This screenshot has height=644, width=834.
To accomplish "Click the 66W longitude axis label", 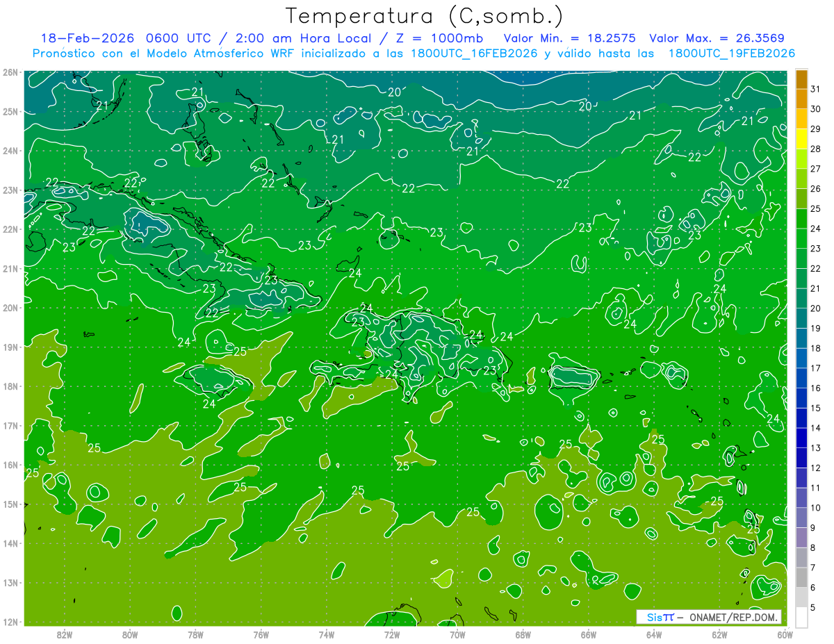I will 589,634.
